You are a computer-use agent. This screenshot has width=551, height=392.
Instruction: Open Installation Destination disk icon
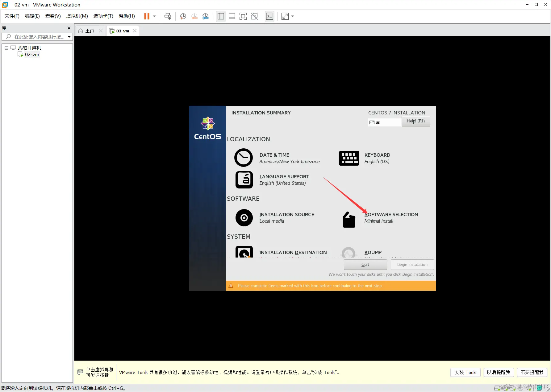coord(244,252)
